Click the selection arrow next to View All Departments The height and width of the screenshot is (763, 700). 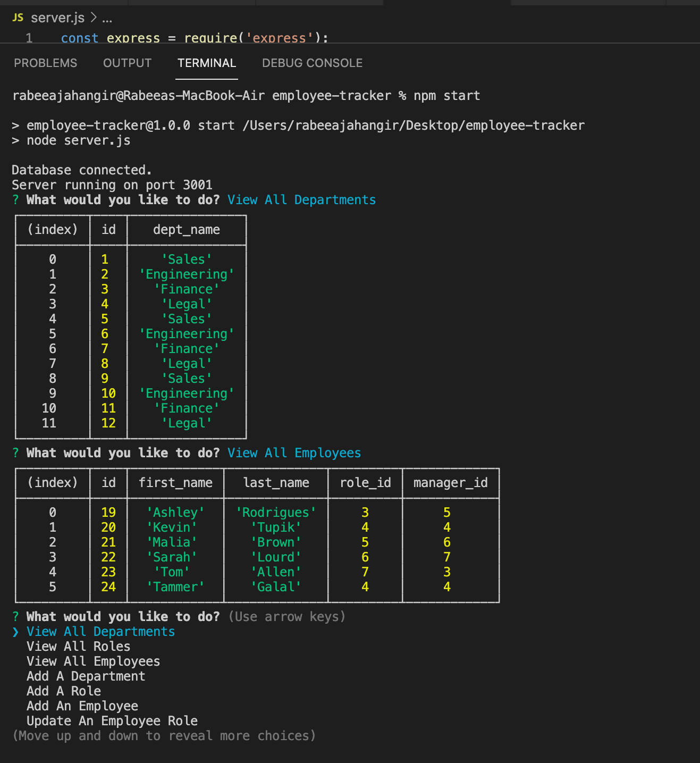(x=16, y=631)
